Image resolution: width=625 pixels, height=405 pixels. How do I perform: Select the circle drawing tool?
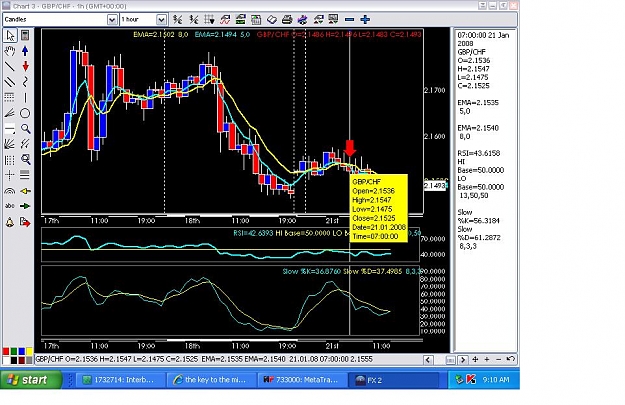[25, 113]
